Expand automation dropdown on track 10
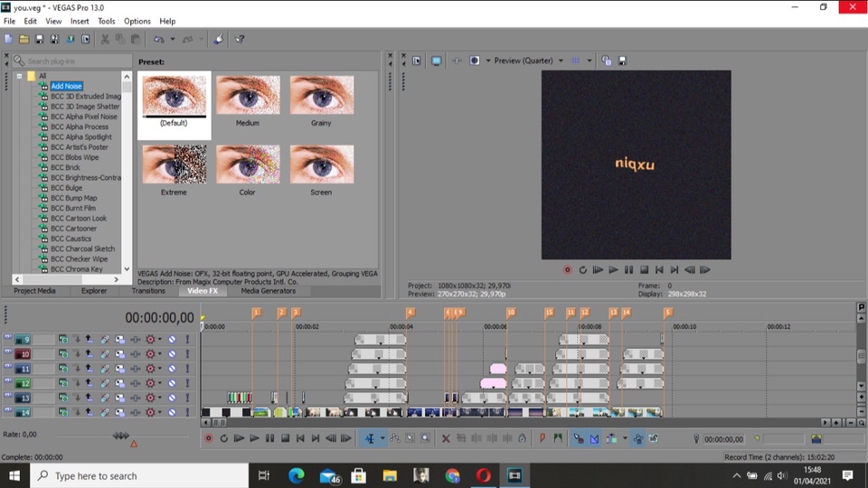This screenshot has height=488, width=868. pos(160,354)
